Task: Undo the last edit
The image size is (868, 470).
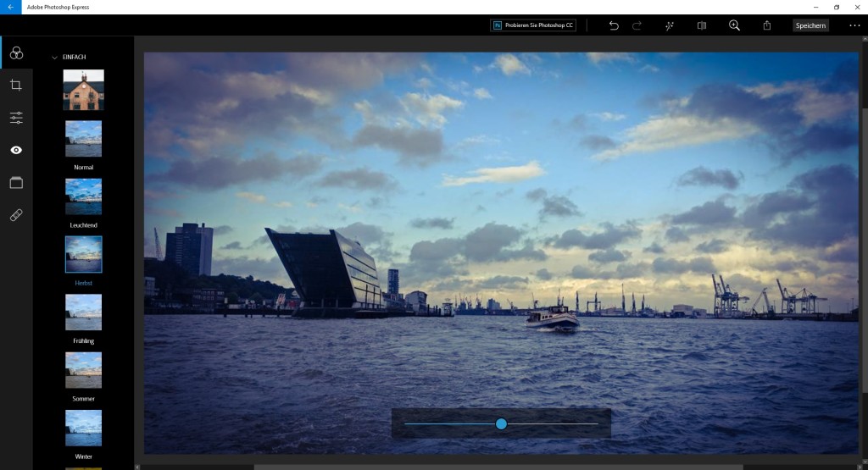Action: (x=614, y=25)
